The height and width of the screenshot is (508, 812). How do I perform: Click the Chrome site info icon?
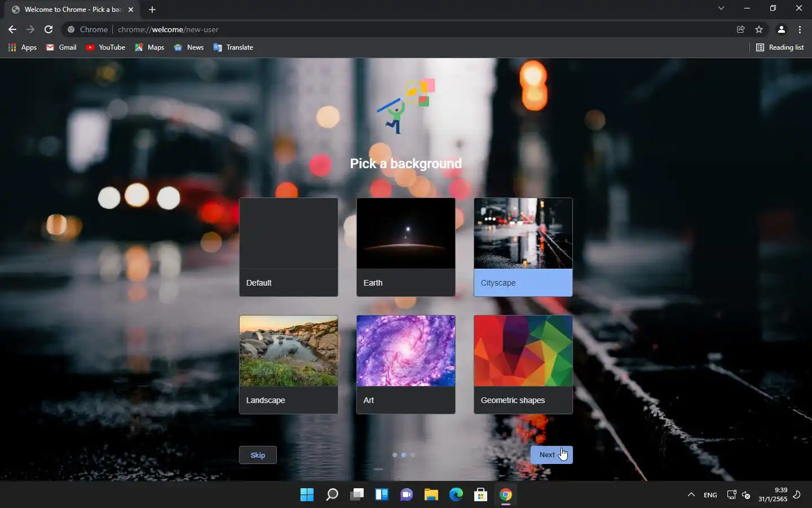71,29
